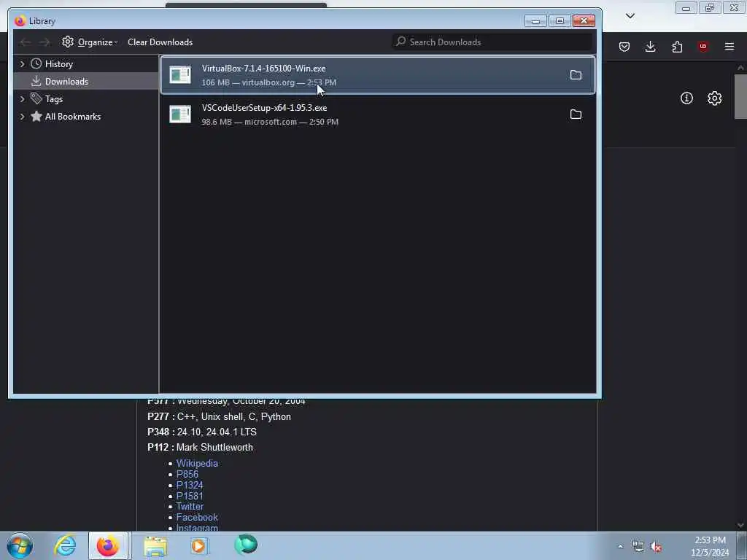Viewport: 747px width, 560px height.
Task: Open the P856 link
Action: click(187, 474)
